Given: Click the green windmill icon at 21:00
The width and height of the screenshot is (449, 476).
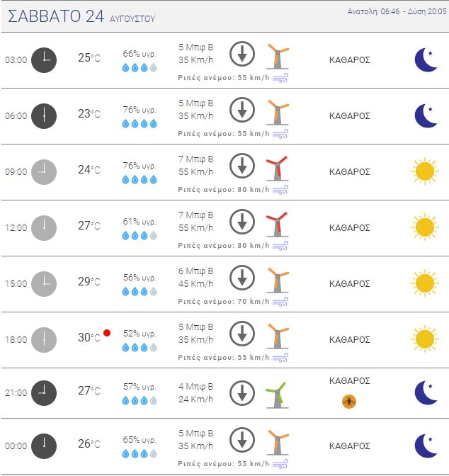Looking at the screenshot, I should pyautogui.click(x=277, y=395).
